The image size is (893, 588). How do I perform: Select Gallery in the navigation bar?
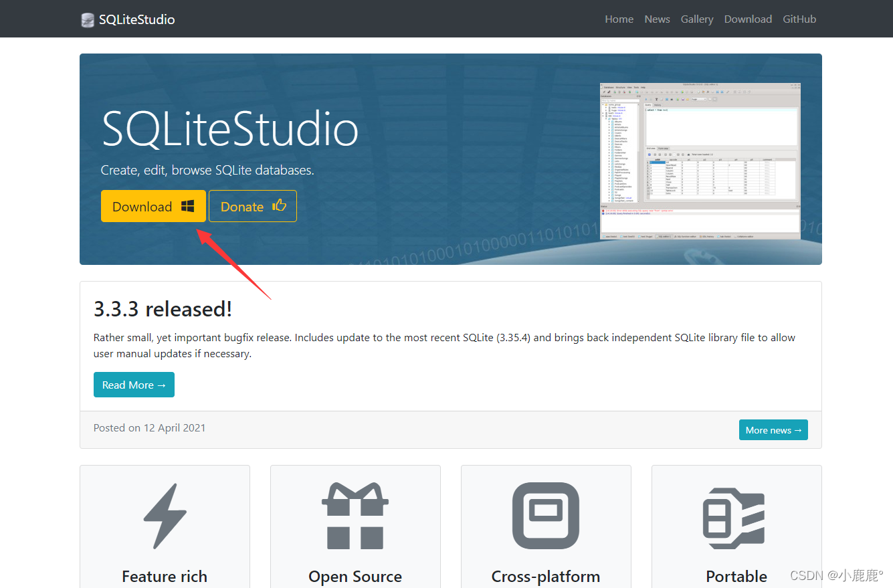(x=697, y=19)
